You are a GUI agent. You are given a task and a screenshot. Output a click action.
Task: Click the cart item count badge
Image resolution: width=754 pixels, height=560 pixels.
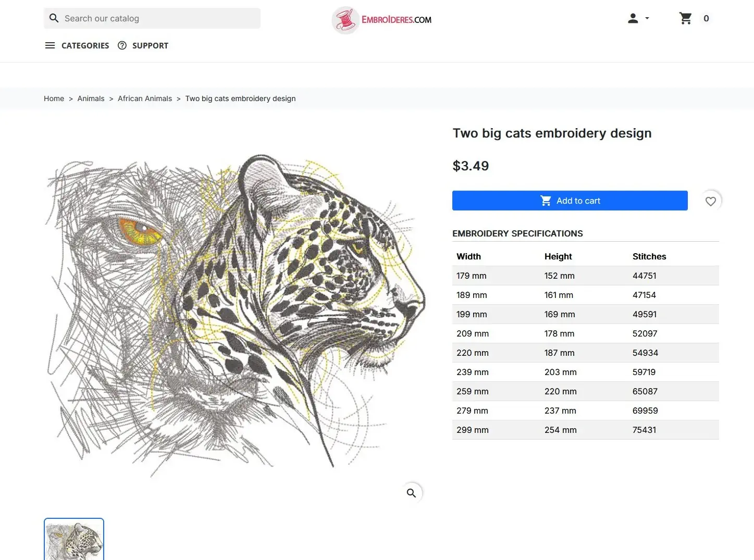[706, 19]
